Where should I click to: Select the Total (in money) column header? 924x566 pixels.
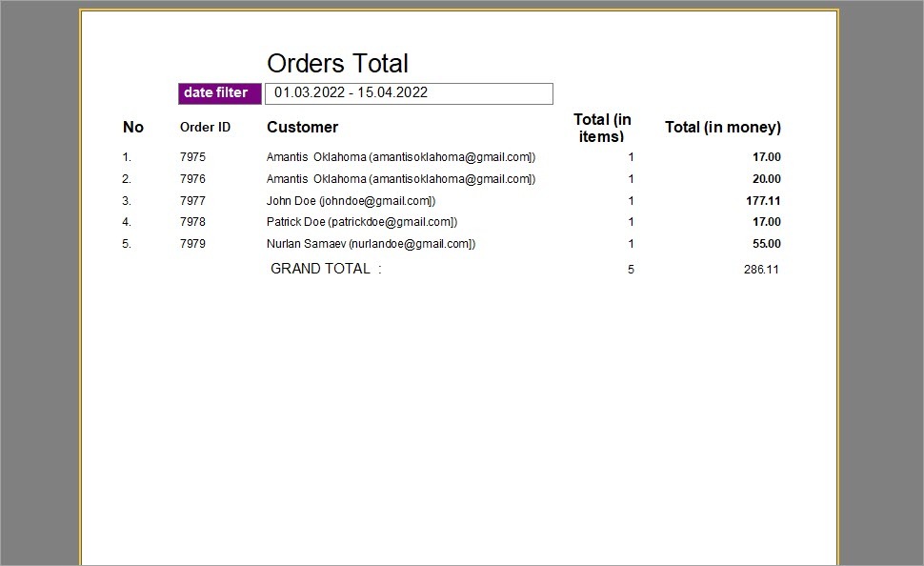pyautogui.click(x=722, y=128)
